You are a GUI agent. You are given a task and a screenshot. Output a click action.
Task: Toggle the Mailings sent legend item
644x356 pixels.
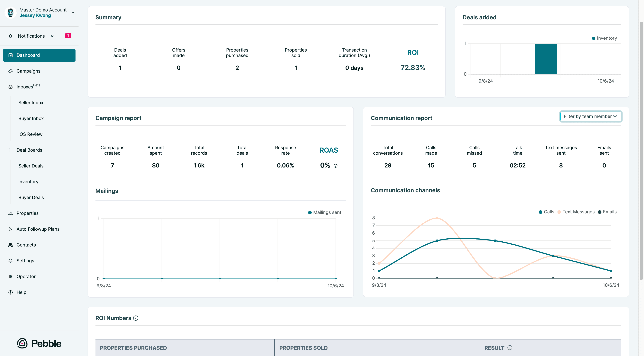pos(324,212)
